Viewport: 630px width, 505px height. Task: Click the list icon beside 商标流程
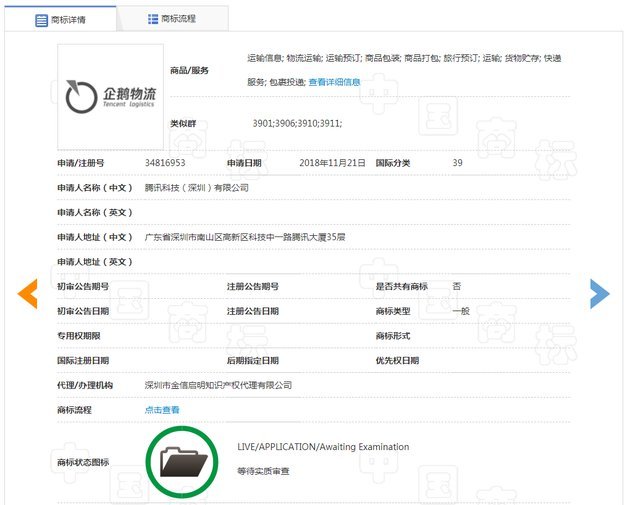point(153,19)
